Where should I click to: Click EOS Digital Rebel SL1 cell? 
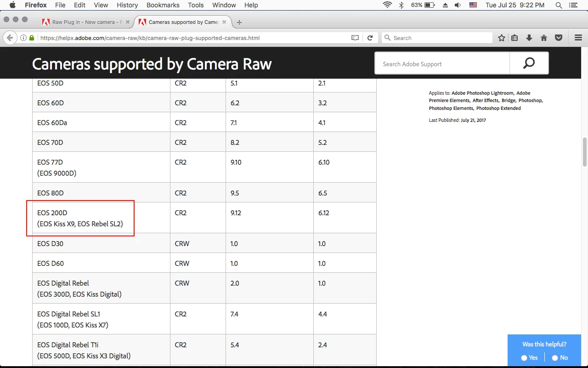[101, 319]
